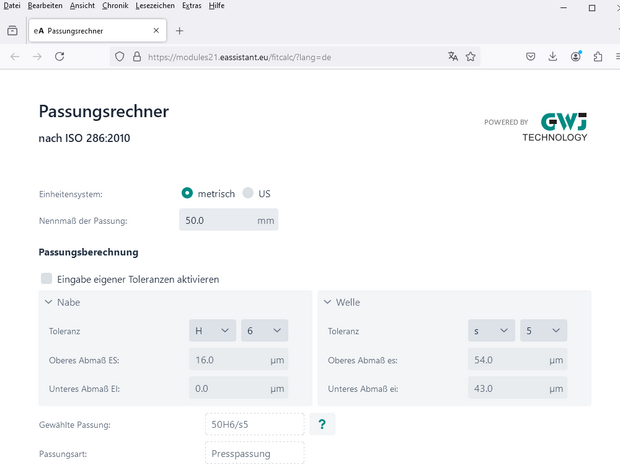Click the translate page icon in address bar
620x465 pixels.
453,57
